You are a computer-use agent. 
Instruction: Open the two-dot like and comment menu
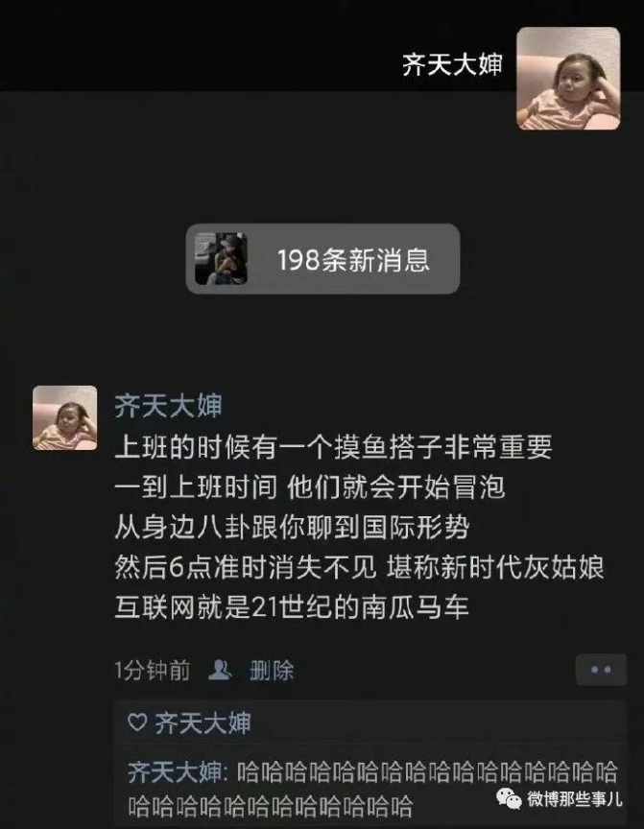tap(601, 670)
